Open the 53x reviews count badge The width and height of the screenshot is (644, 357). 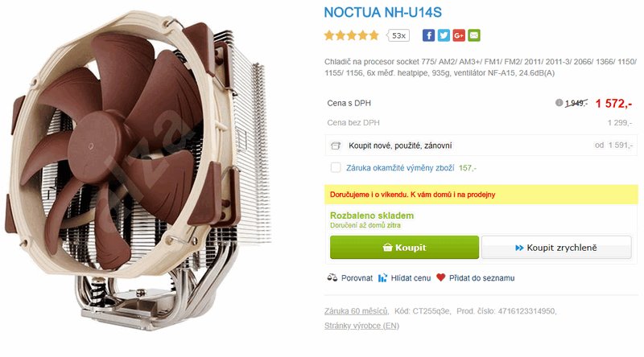[398, 35]
